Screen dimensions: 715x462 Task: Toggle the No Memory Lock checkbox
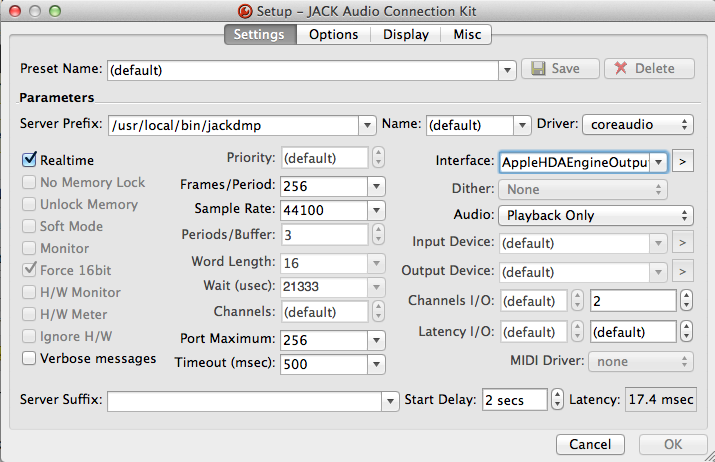29,182
